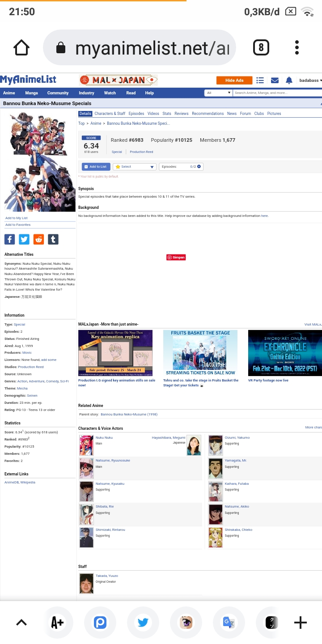Switch to Characters & Staff tab

(110, 114)
